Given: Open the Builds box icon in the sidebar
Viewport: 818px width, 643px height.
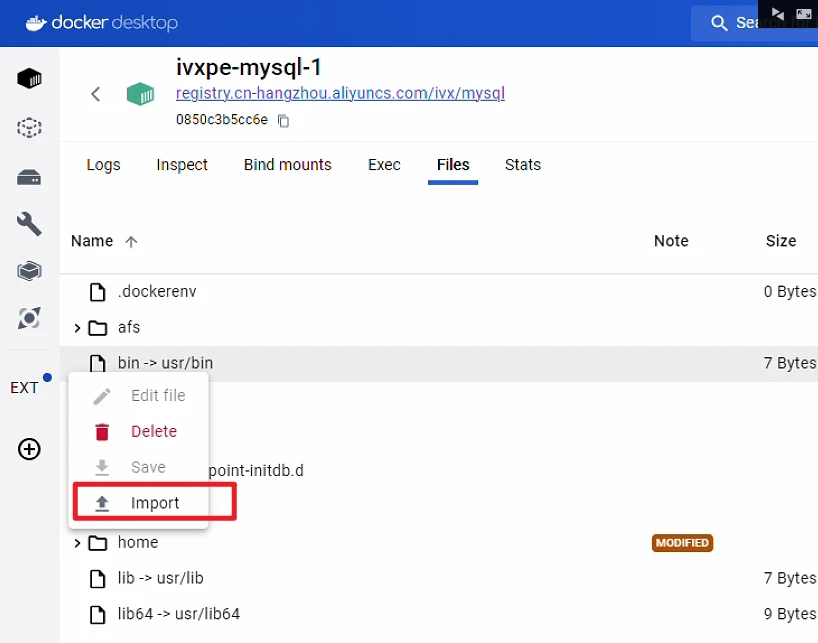Looking at the screenshot, I should point(29,271).
